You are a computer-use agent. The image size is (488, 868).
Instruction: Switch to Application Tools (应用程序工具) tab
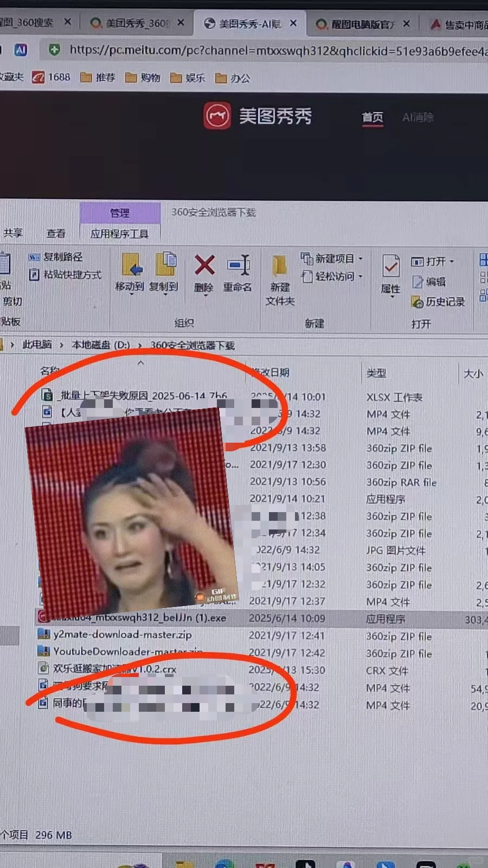(x=119, y=234)
